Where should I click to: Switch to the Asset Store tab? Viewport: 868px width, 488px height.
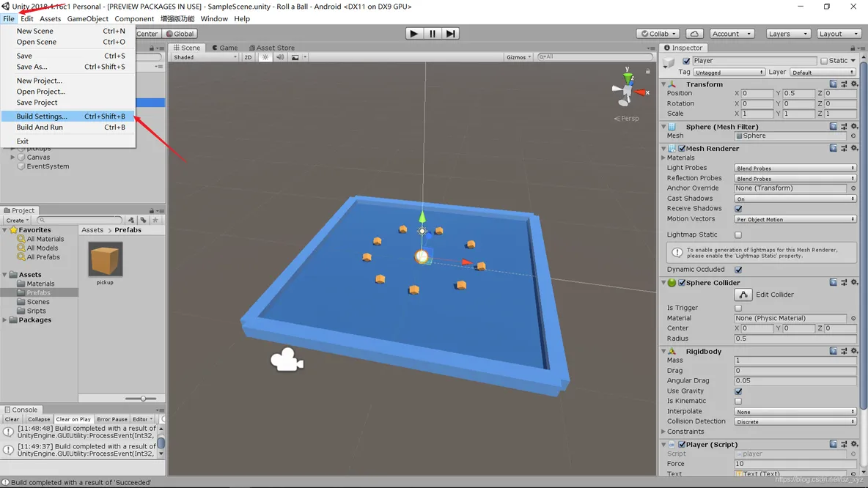272,48
